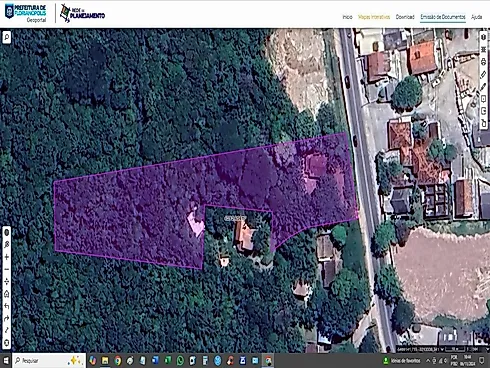Click the Rede de Planejamento logo
The width and height of the screenshot is (490, 368).
click(x=82, y=14)
